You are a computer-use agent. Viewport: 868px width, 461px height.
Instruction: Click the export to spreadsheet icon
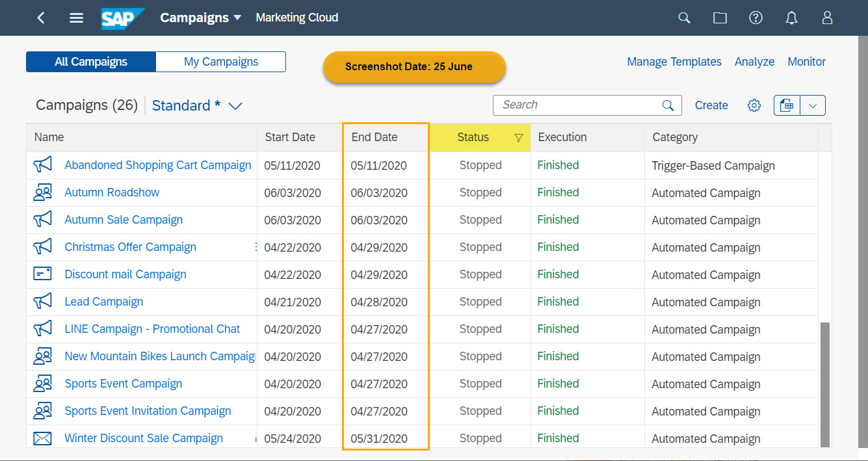[x=787, y=105]
